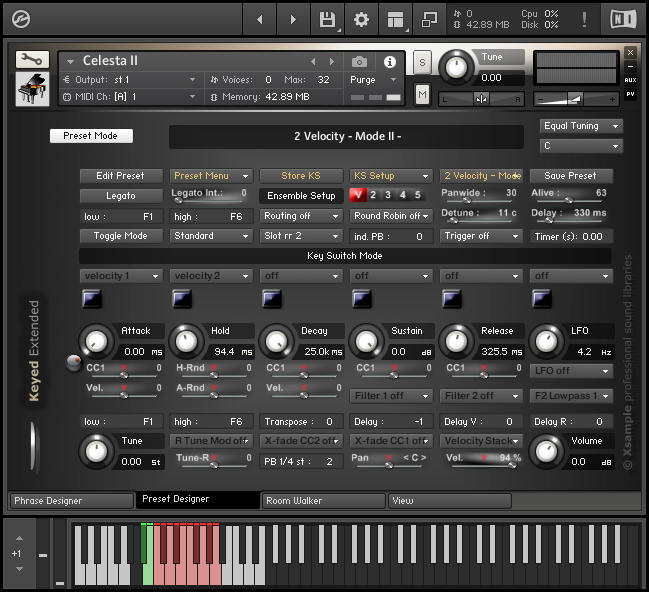Select ensemble voice 2
Screen dimensions: 649x592
[373, 195]
